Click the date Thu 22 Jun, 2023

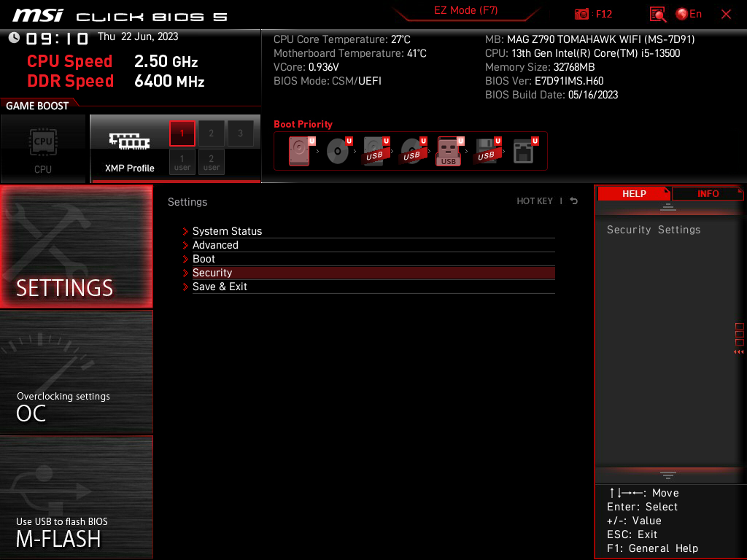[138, 36]
